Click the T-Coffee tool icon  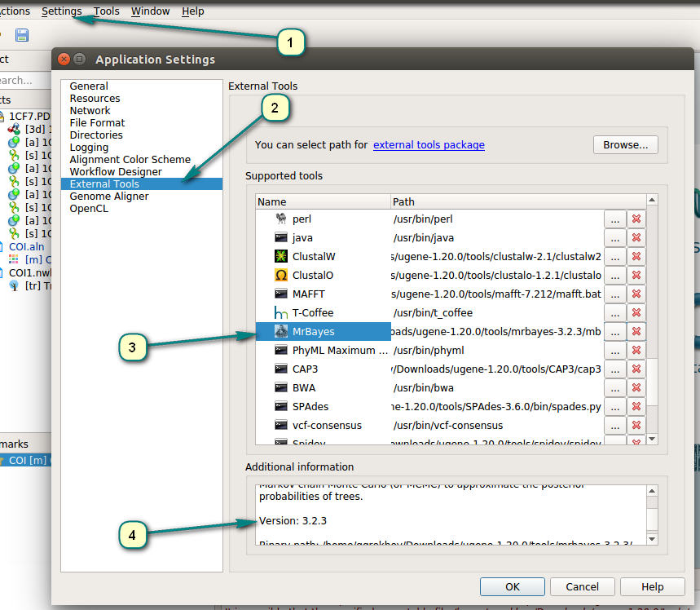pos(281,312)
